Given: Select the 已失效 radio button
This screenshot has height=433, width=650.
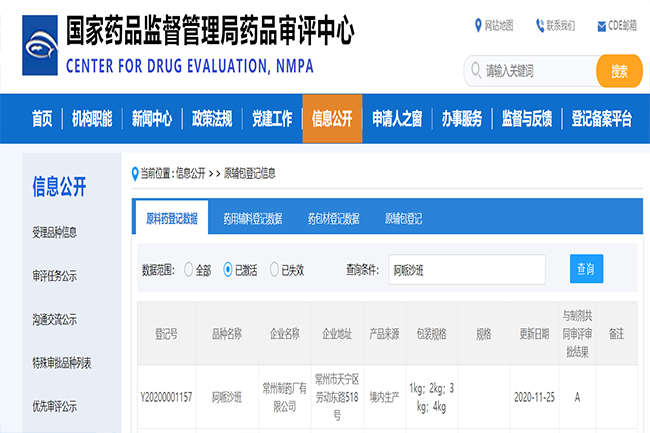Looking at the screenshot, I should [x=274, y=269].
